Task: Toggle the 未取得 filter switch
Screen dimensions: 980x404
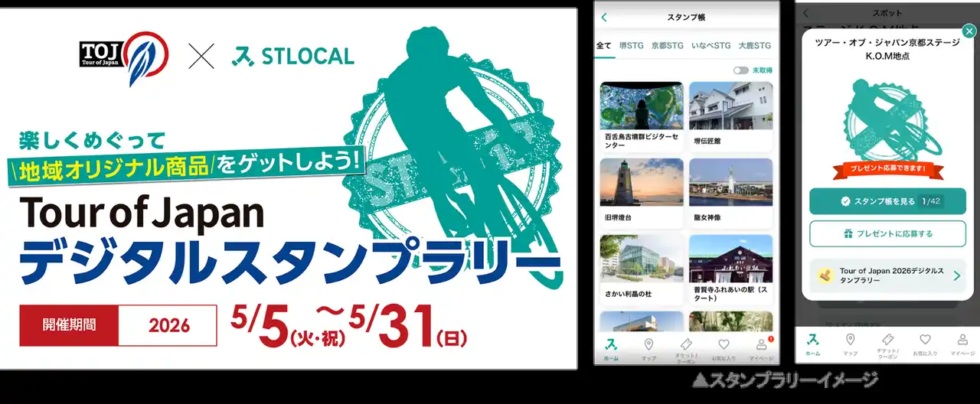Action: [740, 70]
